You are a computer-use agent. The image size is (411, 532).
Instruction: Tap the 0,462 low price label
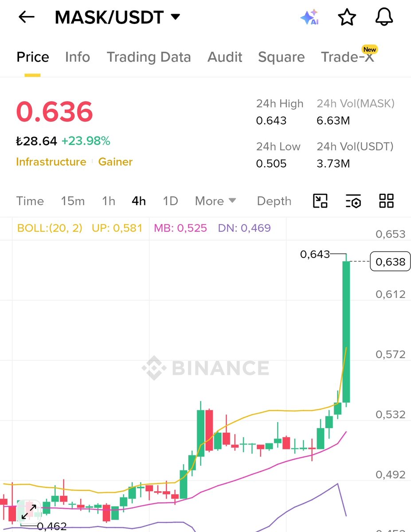click(x=51, y=526)
